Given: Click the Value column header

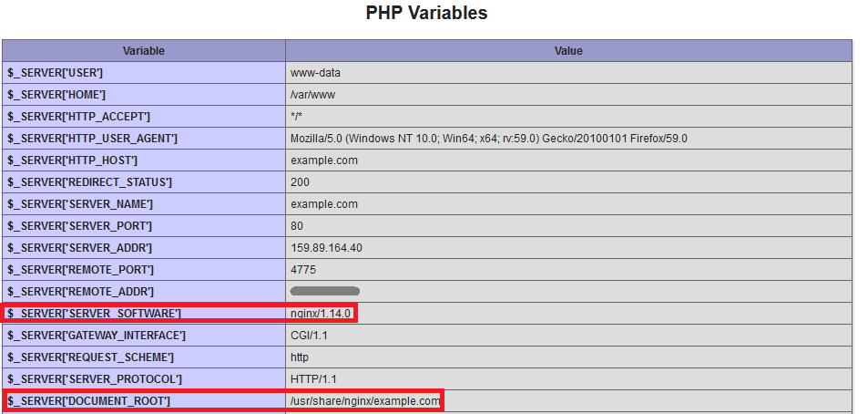Looking at the screenshot, I should pyautogui.click(x=568, y=51).
